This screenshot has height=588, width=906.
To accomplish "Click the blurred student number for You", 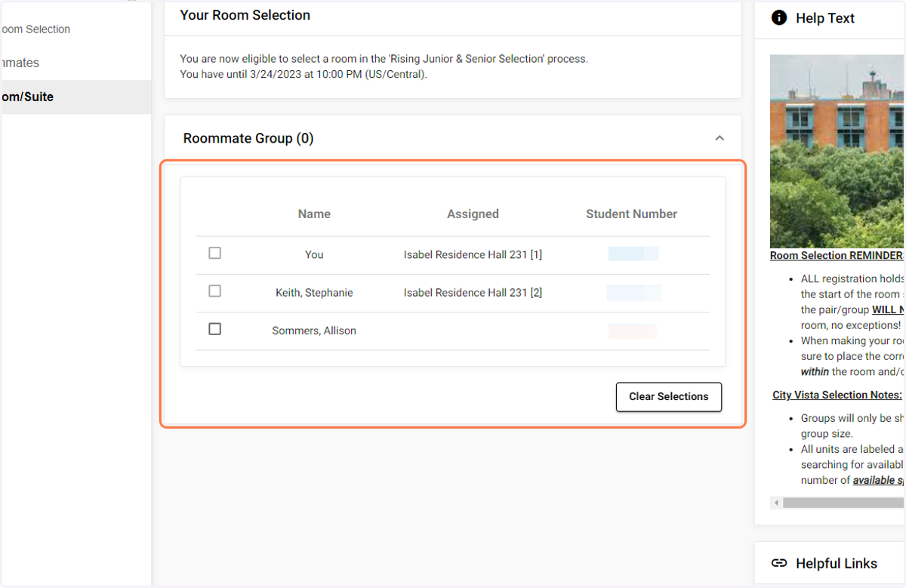I will point(633,254).
